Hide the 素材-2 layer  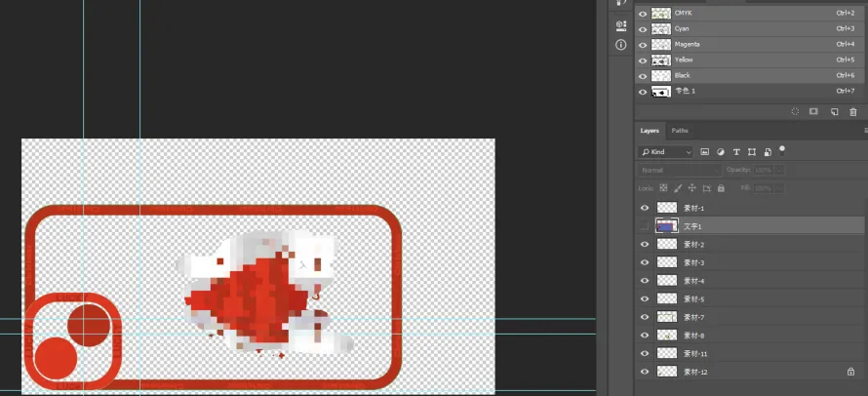point(645,244)
